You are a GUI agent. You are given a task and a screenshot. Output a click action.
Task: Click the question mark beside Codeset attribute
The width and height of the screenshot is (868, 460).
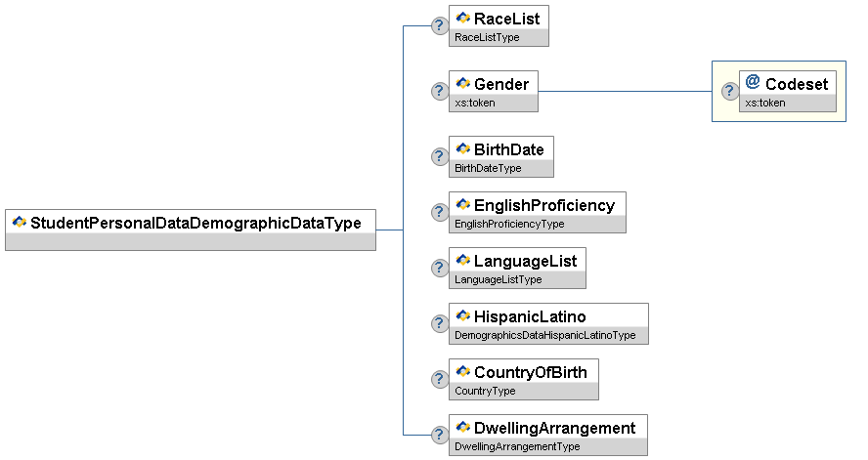(729, 91)
